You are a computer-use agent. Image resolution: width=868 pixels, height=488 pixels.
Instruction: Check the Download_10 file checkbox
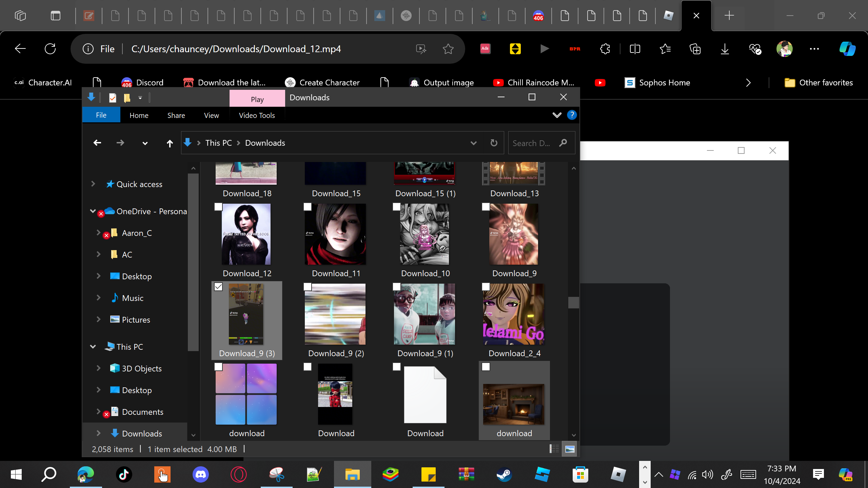click(397, 207)
